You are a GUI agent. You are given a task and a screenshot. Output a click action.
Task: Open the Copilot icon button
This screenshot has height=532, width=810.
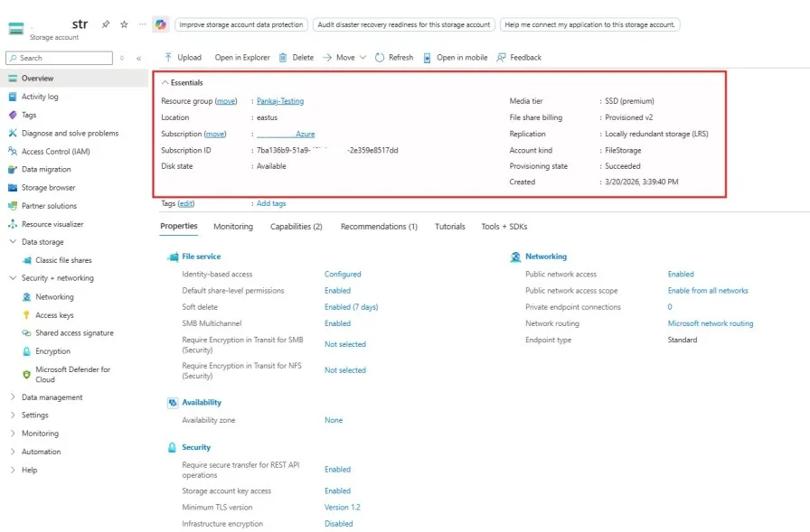(x=161, y=24)
